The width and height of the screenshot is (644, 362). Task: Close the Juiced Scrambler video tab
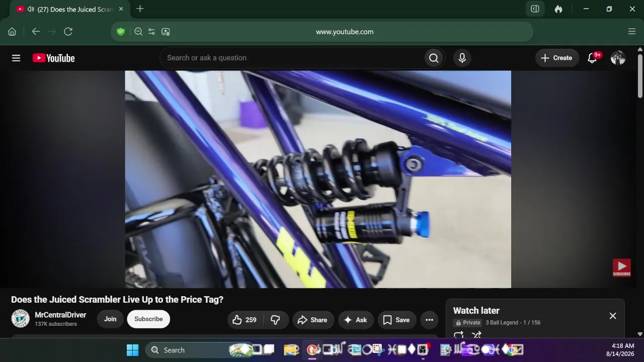(121, 9)
